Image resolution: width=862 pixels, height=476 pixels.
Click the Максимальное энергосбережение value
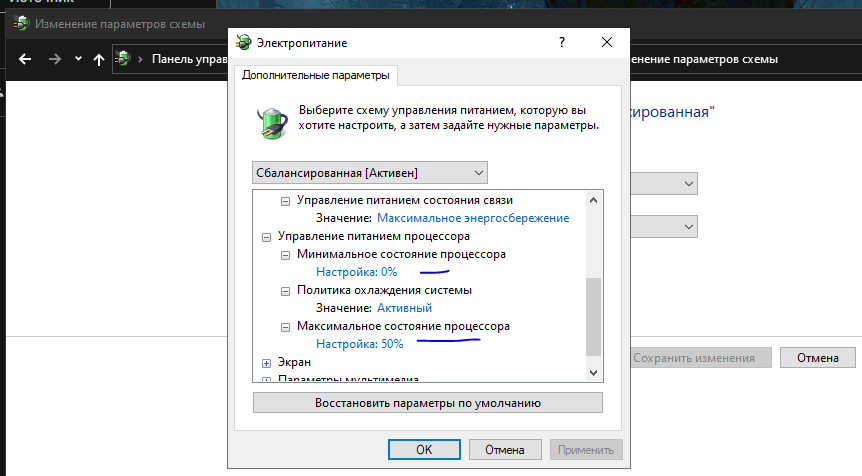(x=473, y=218)
